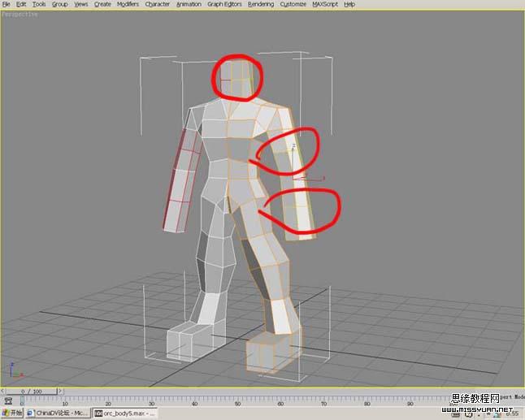The width and height of the screenshot is (525, 420).
Task: Open the Animation menu
Action: (189, 4)
